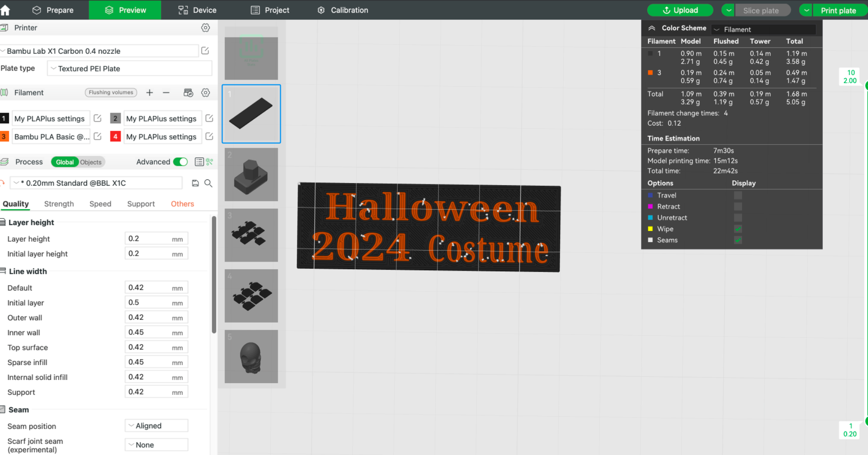Click the red filament 4 color swatch
Image resolution: width=868 pixels, height=455 pixels.
tap(115, 136)
